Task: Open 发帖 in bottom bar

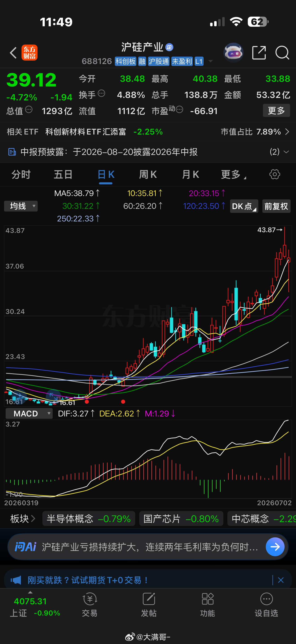Action: 149,604
